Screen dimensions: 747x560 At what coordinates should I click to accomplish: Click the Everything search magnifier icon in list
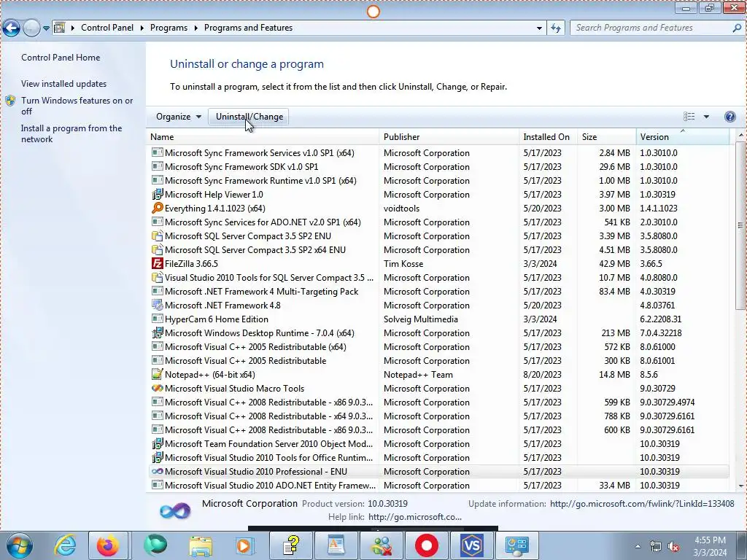point(158,208)
